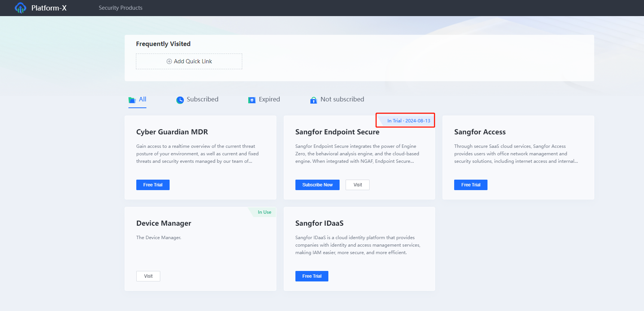644x311 pixels.
Task: Select the Device Manager card title
Action: point(164,223)
